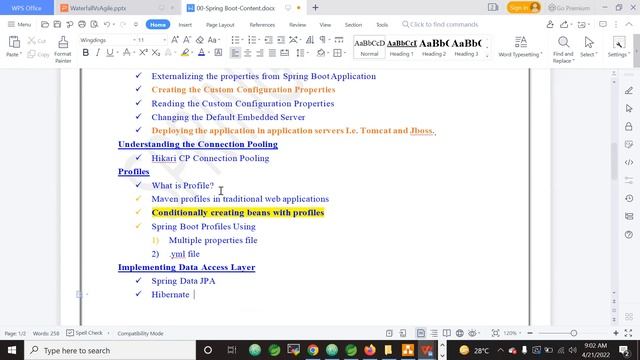
Task: Apply the Normal style
Action: [x=369, y=47]
